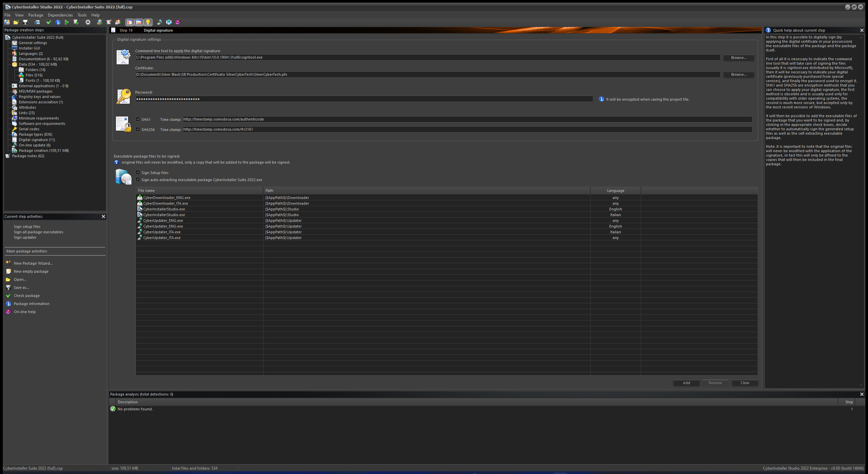Open the Help menu

(x=95, y=15)
